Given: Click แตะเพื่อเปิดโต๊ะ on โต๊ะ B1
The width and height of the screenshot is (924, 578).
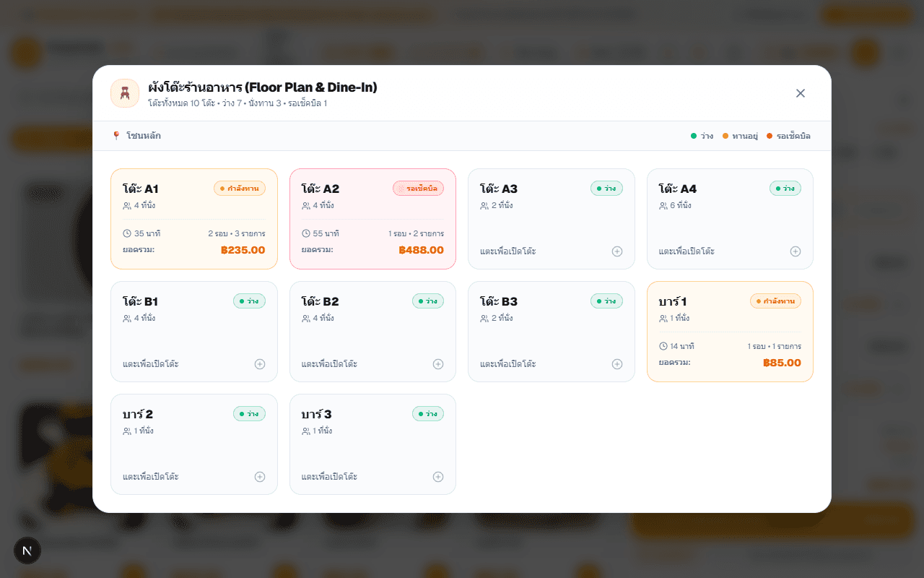Looking at the screenshot, I should 151,364.
